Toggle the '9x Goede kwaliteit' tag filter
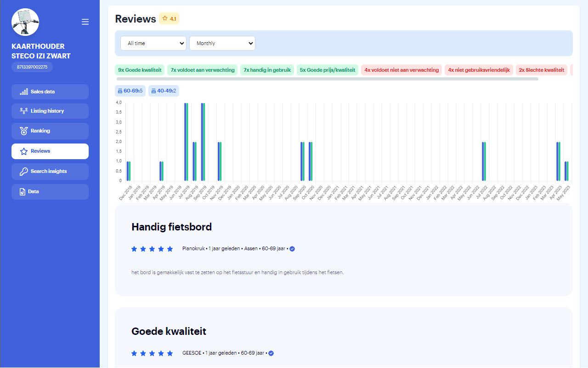This screenshot has width=588, height=368. pos(140,70)
